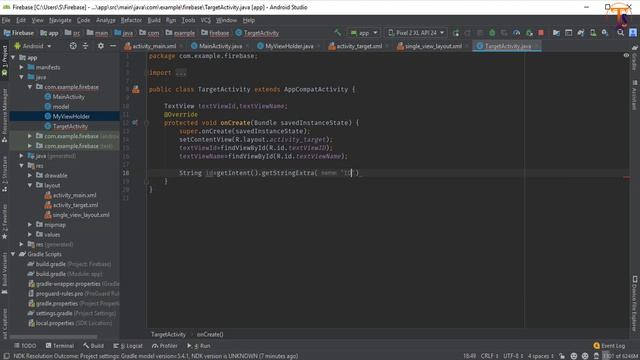
Task: Click the Make Project hammer icon
Action: 337,33
